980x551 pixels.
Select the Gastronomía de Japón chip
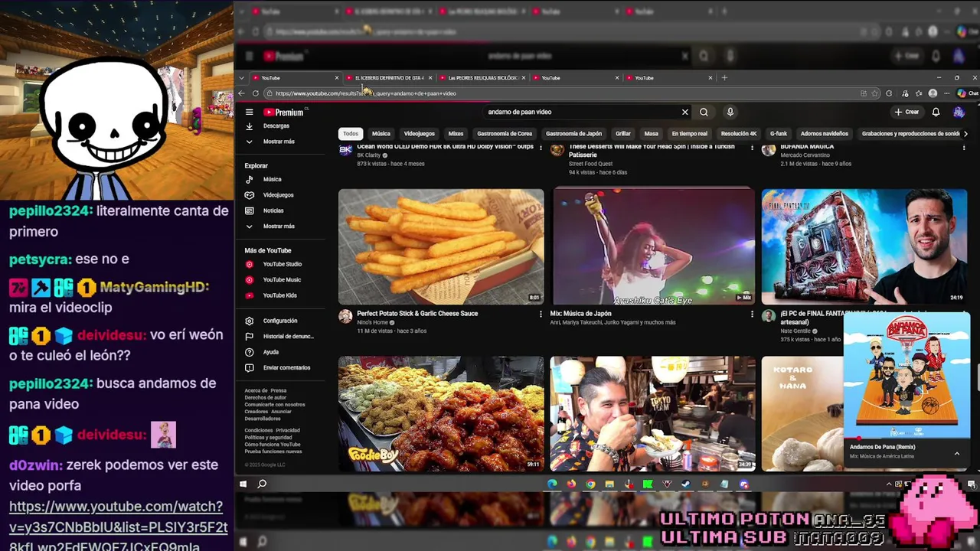[573, 133]
